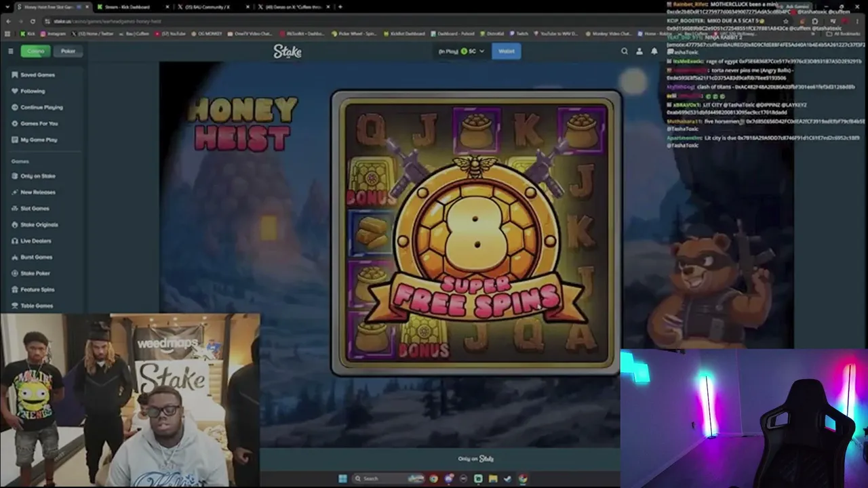
Task: Reload the page with the refresh icon
Action: point(31,21)
